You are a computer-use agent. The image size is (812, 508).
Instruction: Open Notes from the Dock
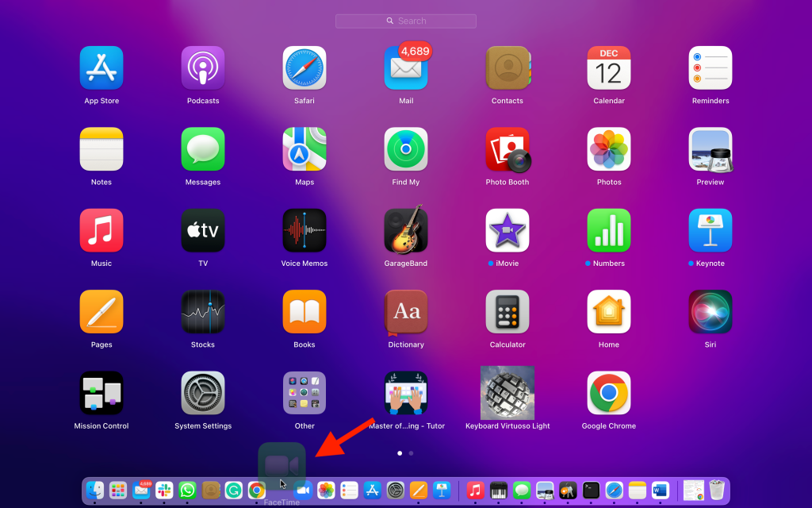[x=638, y=490]
